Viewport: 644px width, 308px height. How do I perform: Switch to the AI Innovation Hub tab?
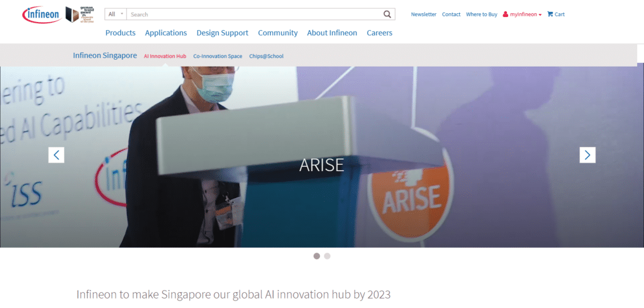click(x=165, y=57)
